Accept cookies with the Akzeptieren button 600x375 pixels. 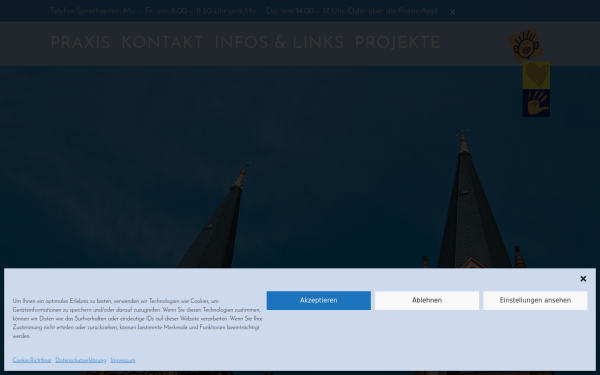[318, 300]
